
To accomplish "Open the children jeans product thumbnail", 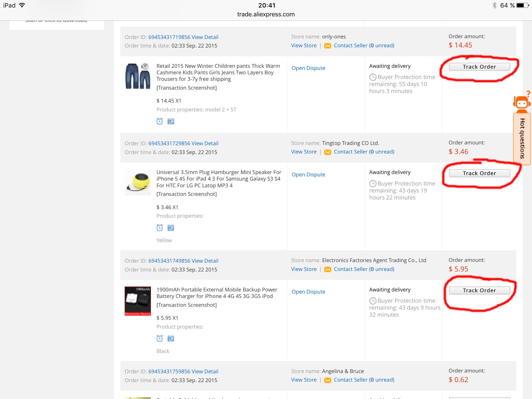I will click(138, 76).
